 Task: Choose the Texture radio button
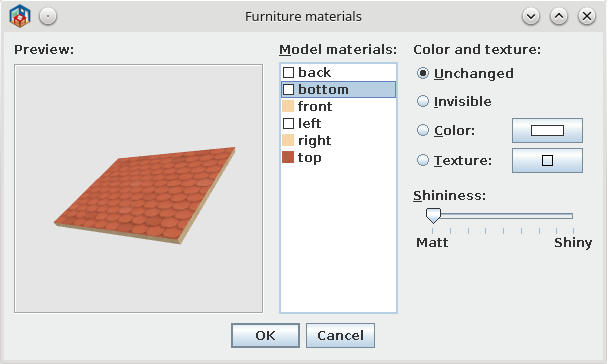point(423,160)
